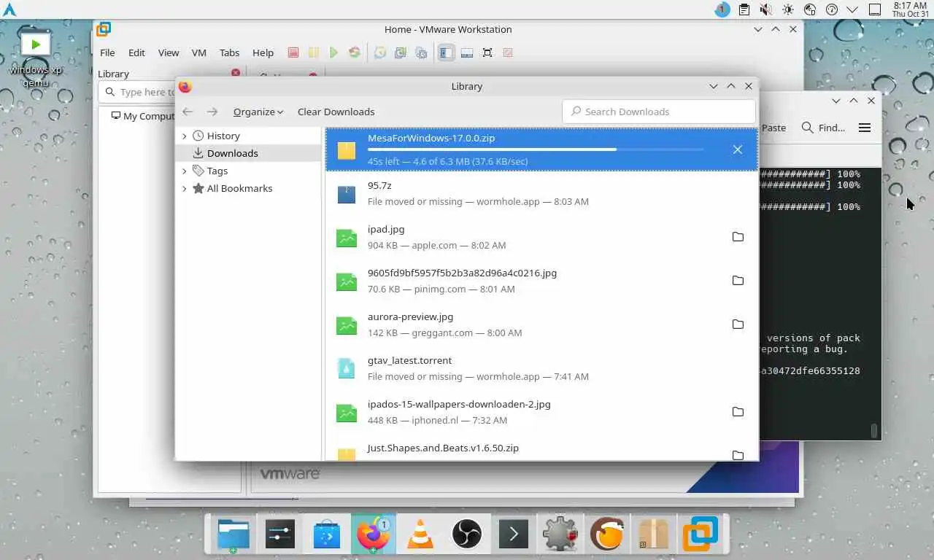
Task: Launch OBS Studio from dock
Action: 467,535
